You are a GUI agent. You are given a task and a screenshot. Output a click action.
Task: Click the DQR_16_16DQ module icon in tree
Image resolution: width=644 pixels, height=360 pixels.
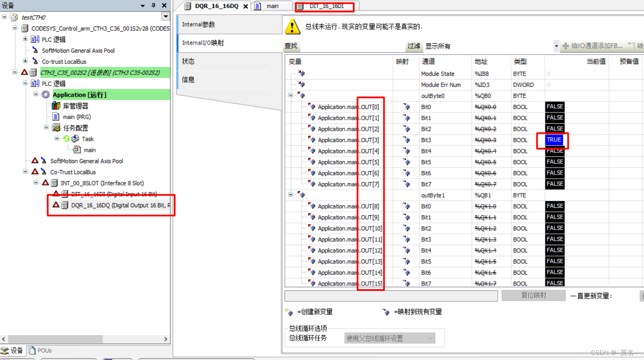[65, 205]
